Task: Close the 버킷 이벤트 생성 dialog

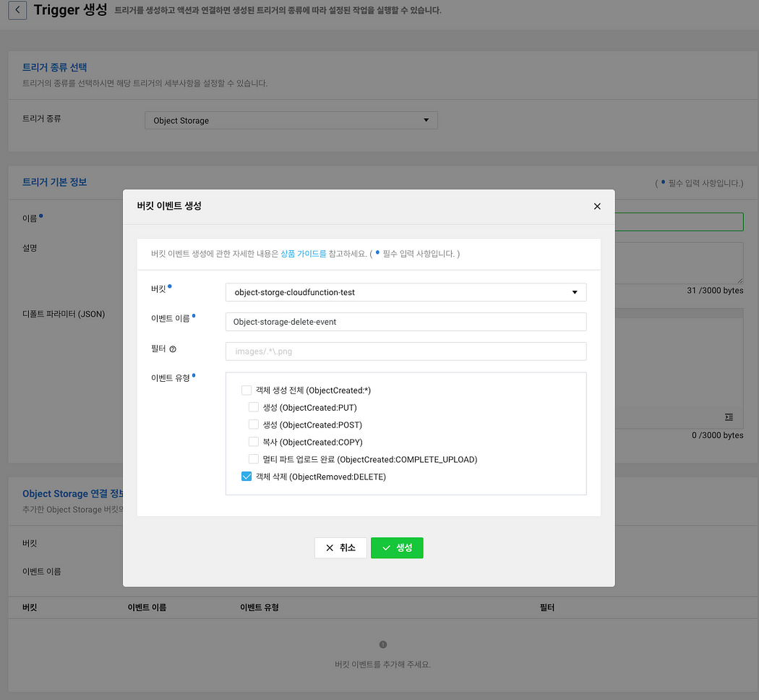Action: (597, 206)
